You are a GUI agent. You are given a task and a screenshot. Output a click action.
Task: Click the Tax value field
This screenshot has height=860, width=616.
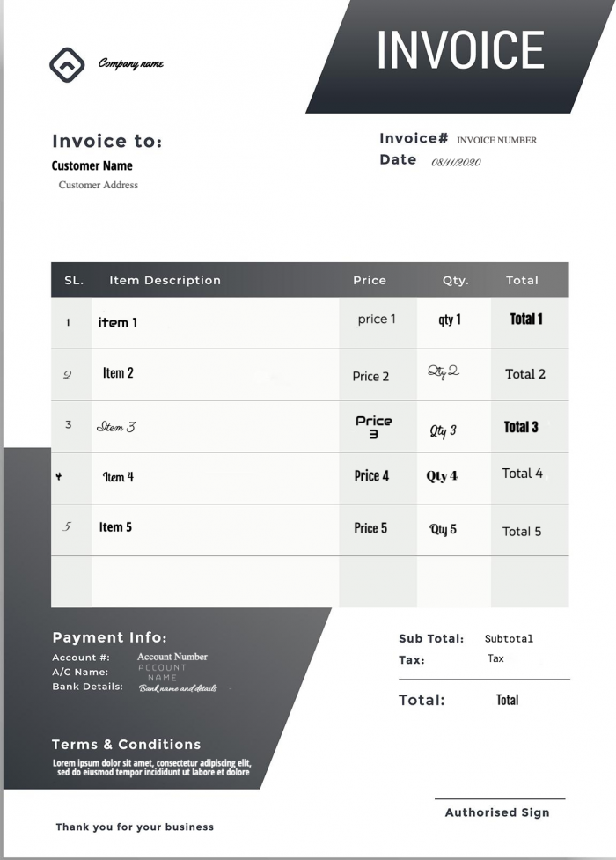tap(495, 658)
